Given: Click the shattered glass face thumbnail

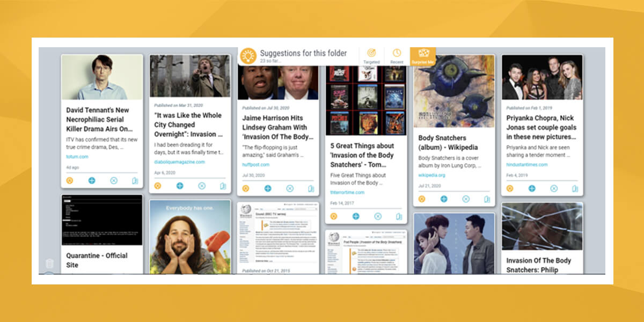Looking at the screenshot, I should click(542, 226).
